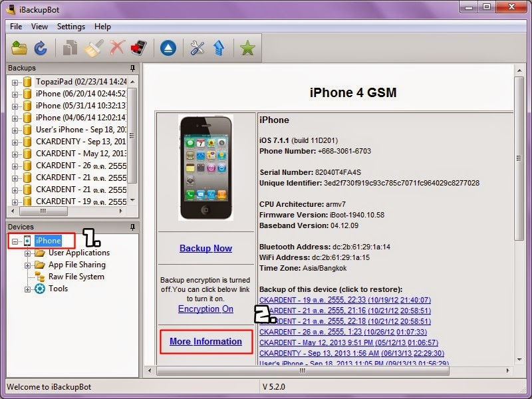532x399 pixels.
Task: Click main pane vertical scrollbar thumb
Action: 519,158
